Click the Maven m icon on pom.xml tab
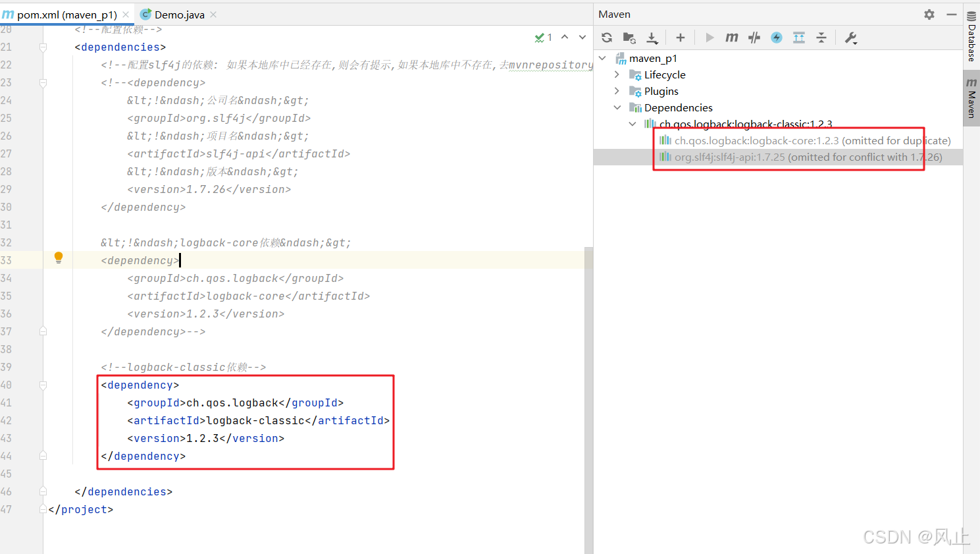 8,14
